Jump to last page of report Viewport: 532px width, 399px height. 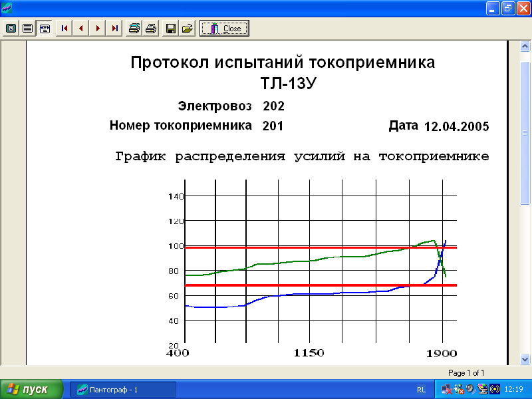(114, 28)
